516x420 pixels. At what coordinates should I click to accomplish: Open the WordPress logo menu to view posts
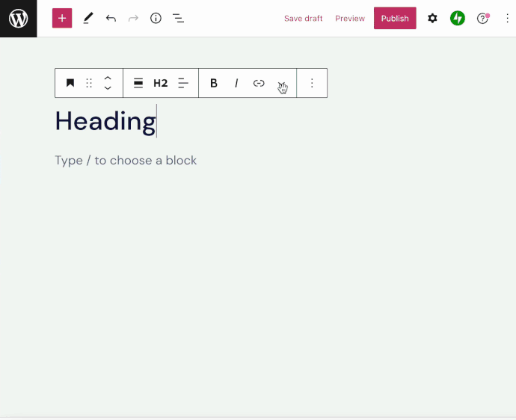tap(18, 19)
